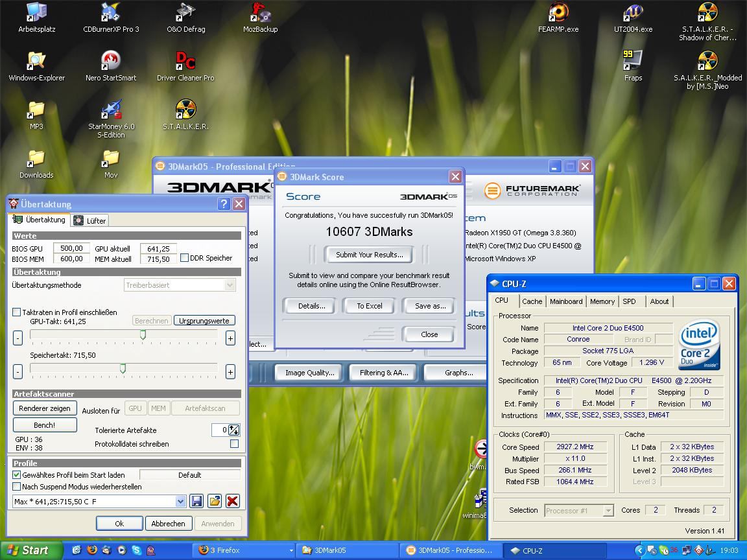Enable Nach Suspend Modus wiederherstellen
Screen dimensions: 747x560
(16, 486)
